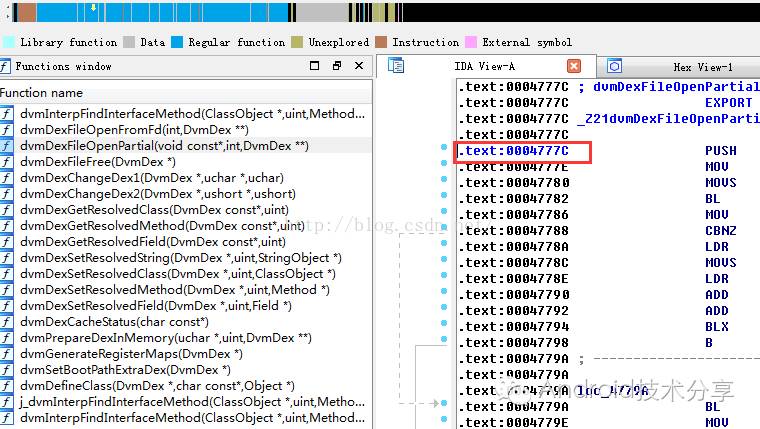The height and width of the screenshot is (429, 760).
Task: Click the function icon beside dvmDexSetResolvedMethod
Action: [6, 290]
